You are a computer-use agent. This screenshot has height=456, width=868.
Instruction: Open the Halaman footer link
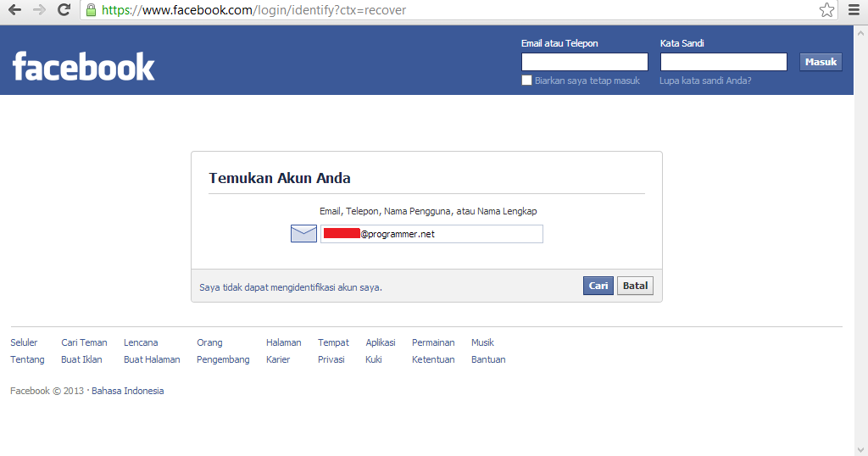(283, 342)
